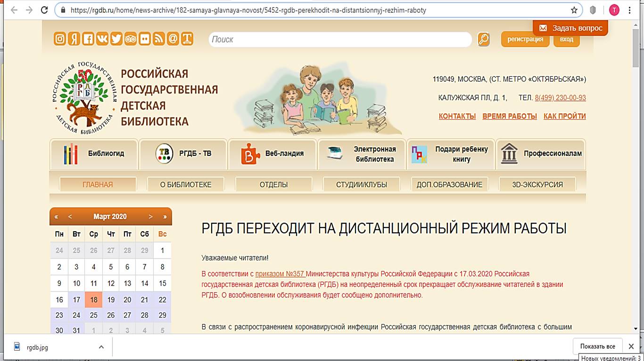
Task: Click the Профессионалам building icon
Action: click(x=510, y=154)
